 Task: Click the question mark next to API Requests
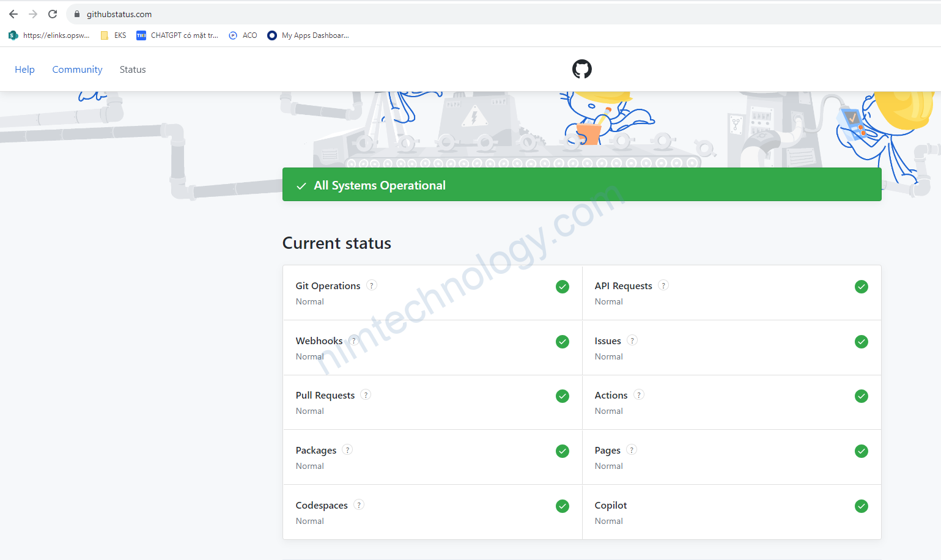(x=663, y=286)
